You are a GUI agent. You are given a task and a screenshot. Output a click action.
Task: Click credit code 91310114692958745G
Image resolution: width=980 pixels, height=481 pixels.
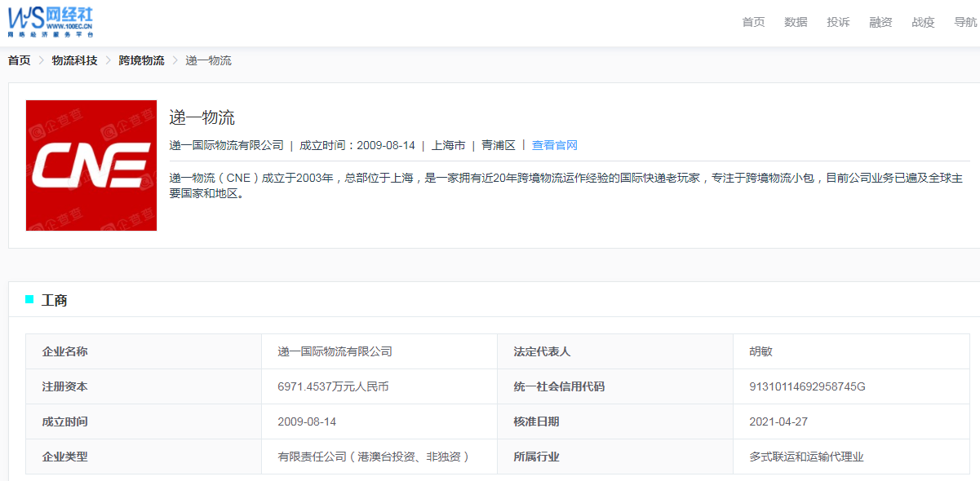pyautogui.click(x=807, y=386)
